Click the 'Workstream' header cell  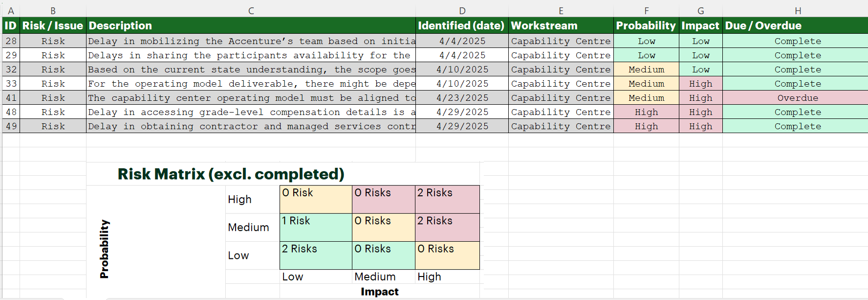click(x=561, y=25)
